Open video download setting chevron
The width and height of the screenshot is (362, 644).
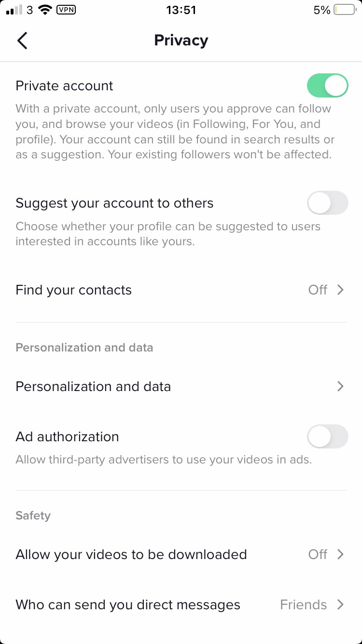pos(340,554)
